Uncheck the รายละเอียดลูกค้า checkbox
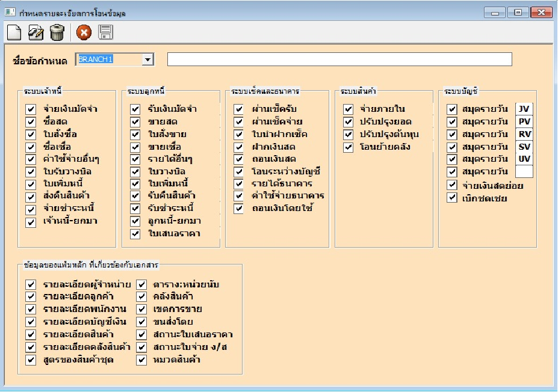 31,297
